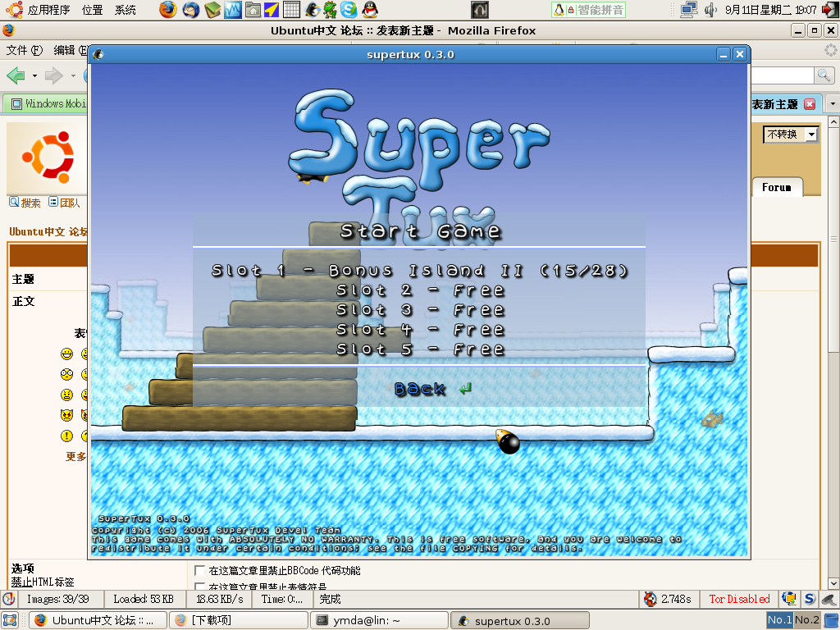Open the green book launcher in top panel
Viewport: 840px width, 630px height.
[x=212, y=10]
